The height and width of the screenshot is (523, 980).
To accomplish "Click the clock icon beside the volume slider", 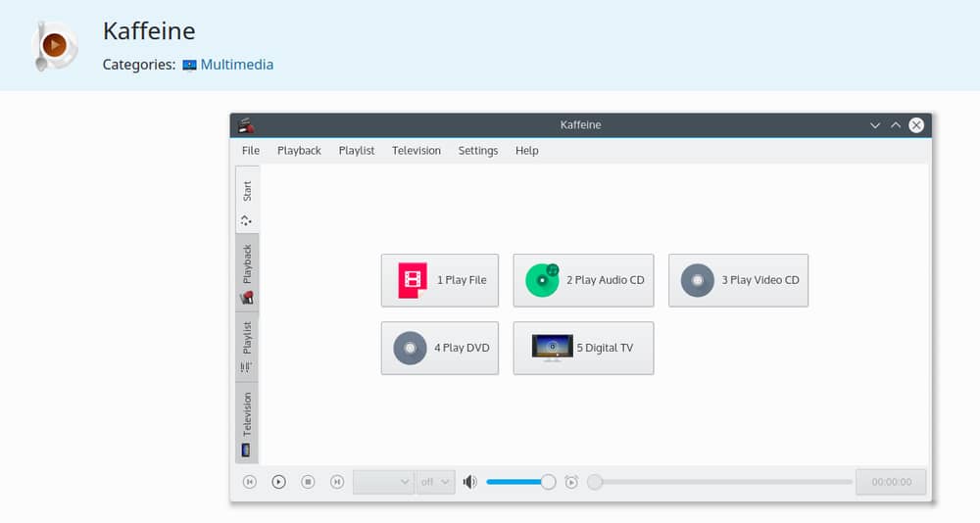I will click(571, 482).
